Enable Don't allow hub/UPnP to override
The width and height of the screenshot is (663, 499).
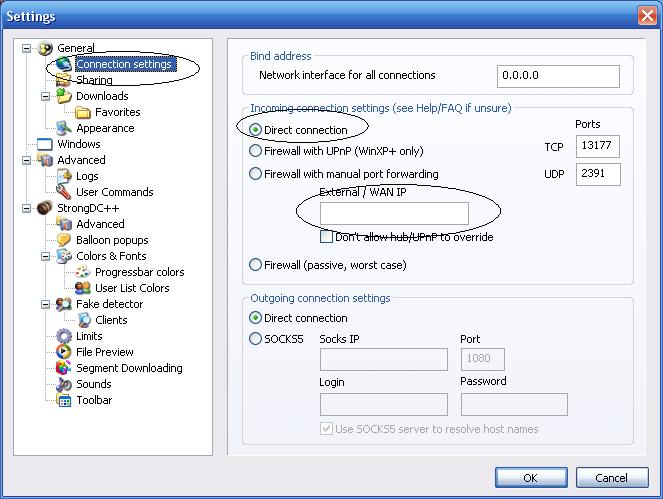326,237
